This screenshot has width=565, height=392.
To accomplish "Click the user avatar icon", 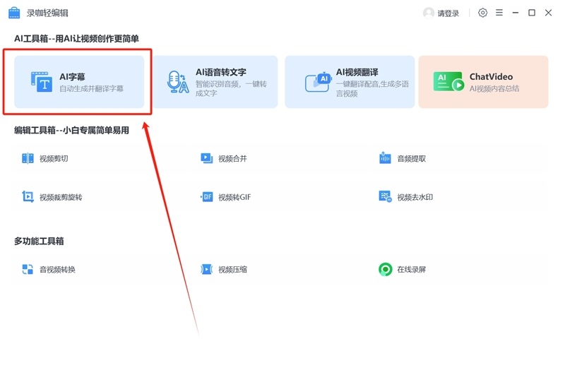I will (429, 13).
